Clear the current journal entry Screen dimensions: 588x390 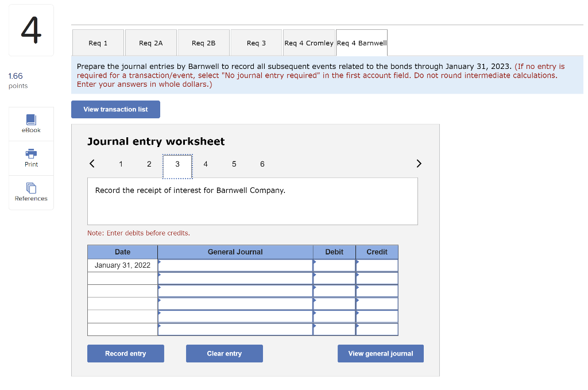tap(224, 353)
